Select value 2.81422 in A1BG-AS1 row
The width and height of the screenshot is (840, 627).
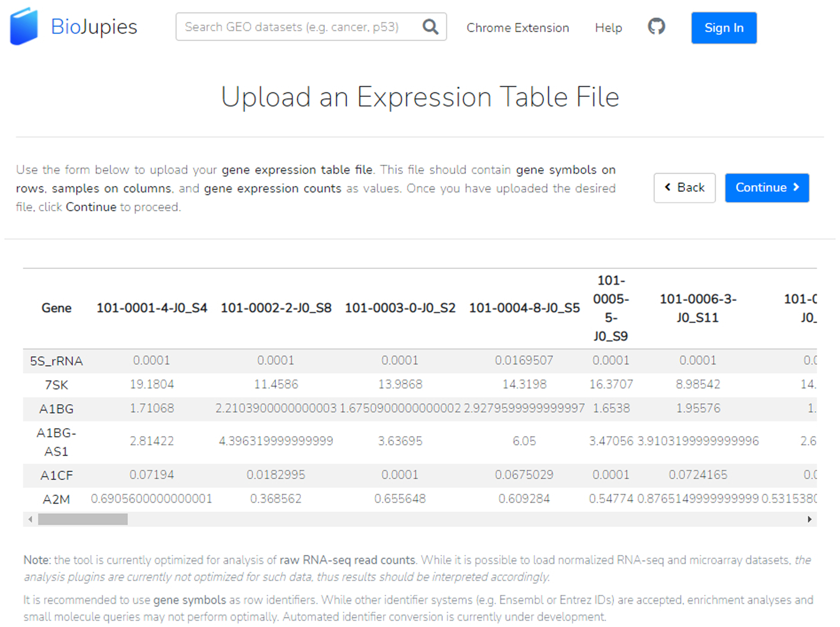click(152, 441)
